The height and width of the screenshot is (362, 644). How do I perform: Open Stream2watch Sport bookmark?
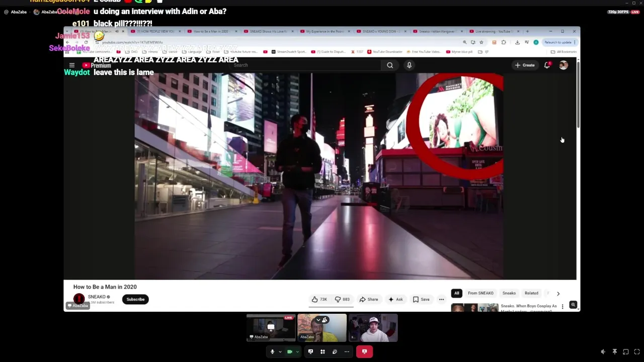(x=288, y=52)
